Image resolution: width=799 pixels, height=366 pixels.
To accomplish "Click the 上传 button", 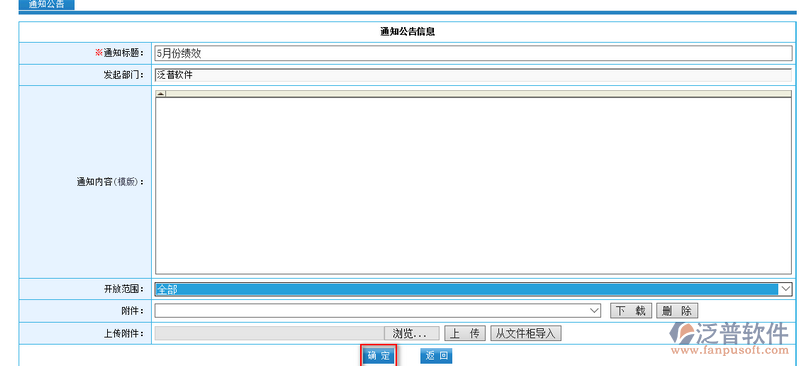I will [x=465, y=333].
